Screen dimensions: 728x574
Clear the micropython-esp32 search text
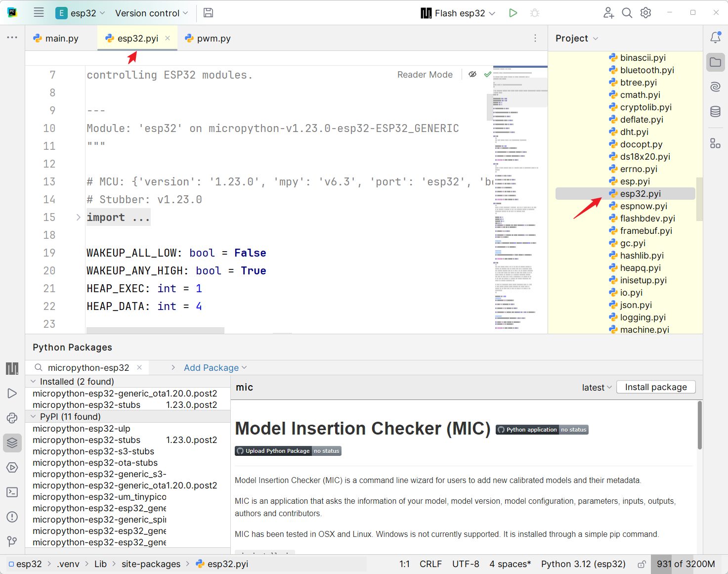click(139, 367)
